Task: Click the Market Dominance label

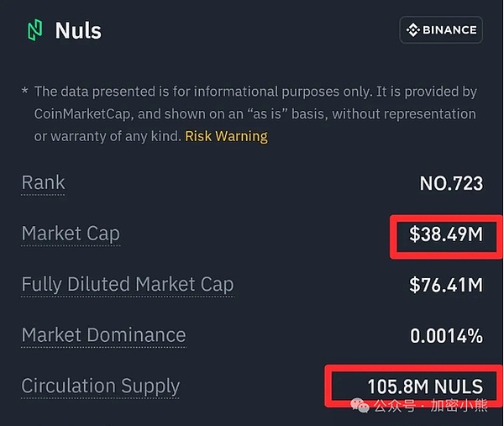Action: (x=103, y=335)
